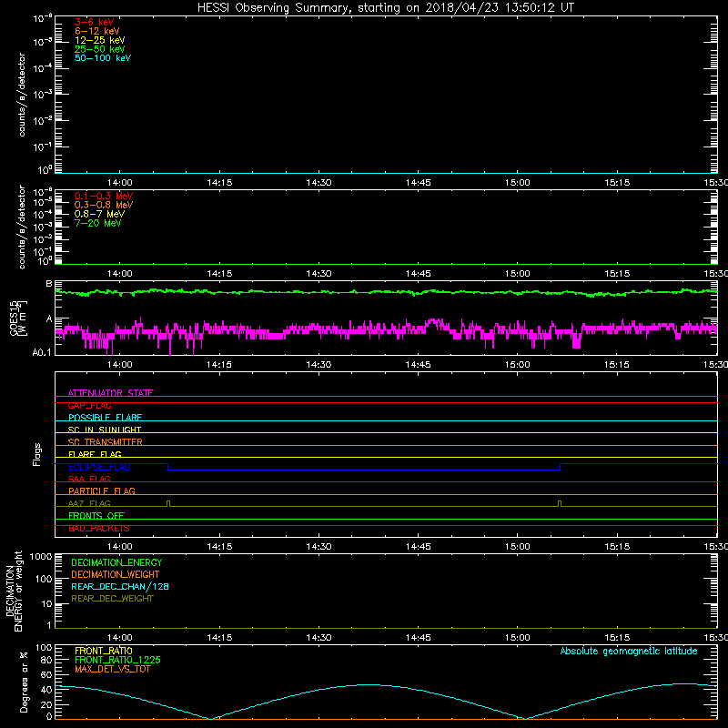Click the 0.1-0.3 MeV legend entry

[104, 196]
